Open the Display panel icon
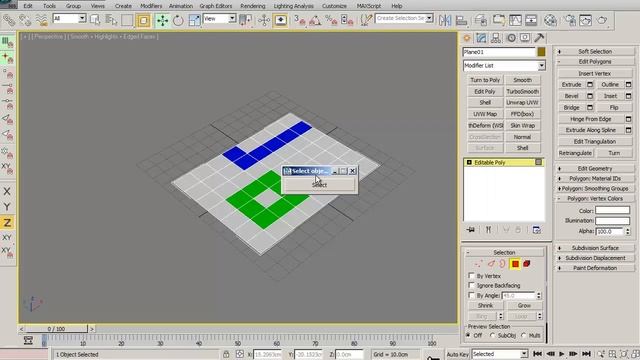This screenshot has width=640, height=360. point(525,38)
